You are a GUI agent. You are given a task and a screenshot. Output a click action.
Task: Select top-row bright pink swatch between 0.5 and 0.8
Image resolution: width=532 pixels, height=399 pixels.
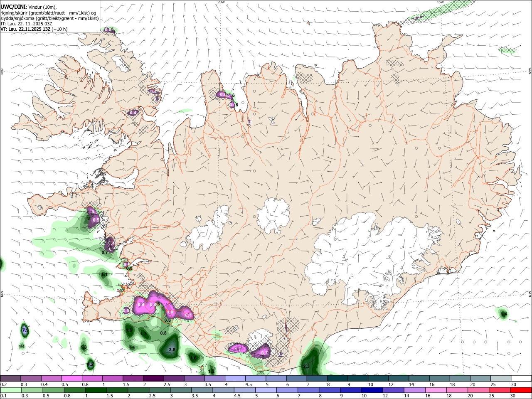click(71, 378)
